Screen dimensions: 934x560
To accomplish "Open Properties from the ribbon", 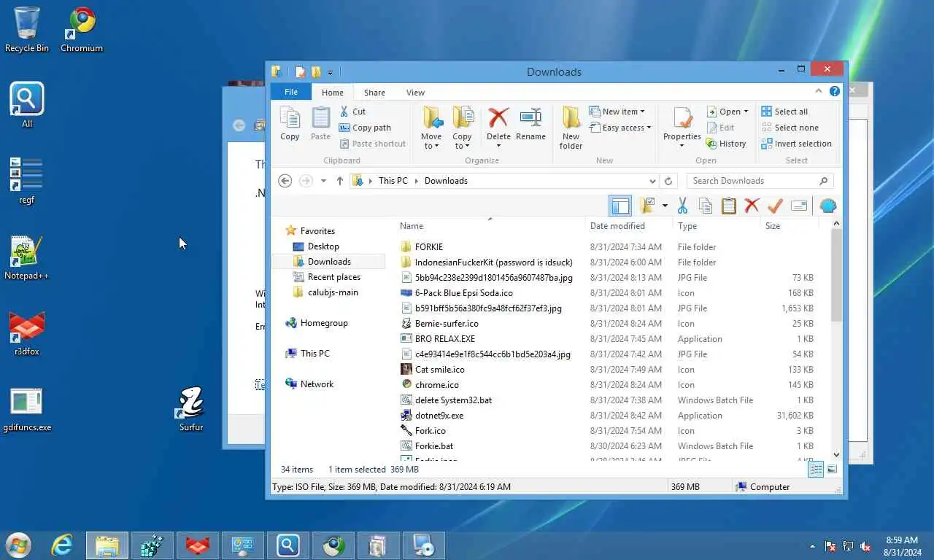I will tap(682, 127).
